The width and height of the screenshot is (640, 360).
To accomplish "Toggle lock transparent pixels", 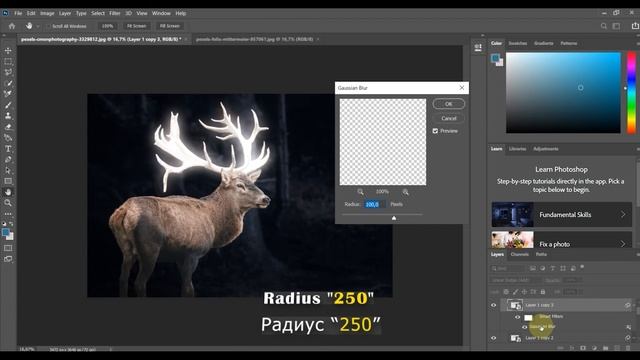I will coord(506,292).
